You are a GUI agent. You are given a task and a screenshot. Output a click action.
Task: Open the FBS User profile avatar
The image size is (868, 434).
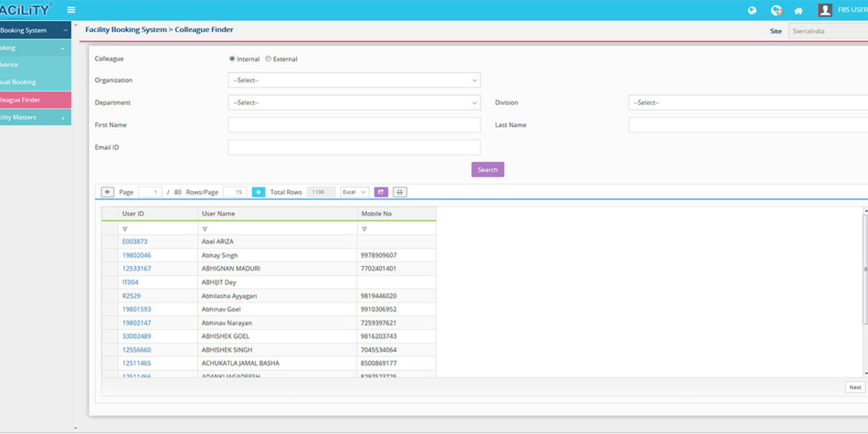pos(825,10)
